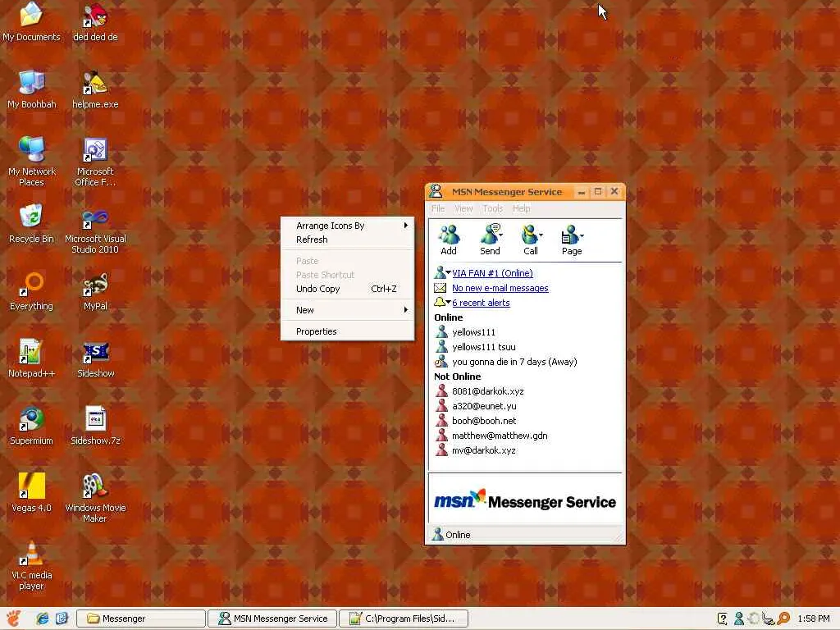Viewport: 840px width, 630px height.
Task: Click the MSN Messenger Service title bar
Action: coord(507,192)
